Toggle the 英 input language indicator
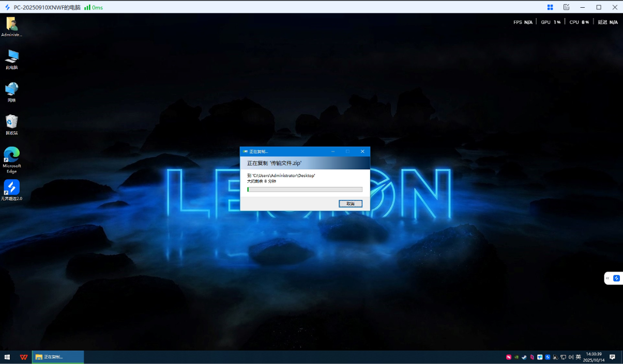 click(578, 357)
